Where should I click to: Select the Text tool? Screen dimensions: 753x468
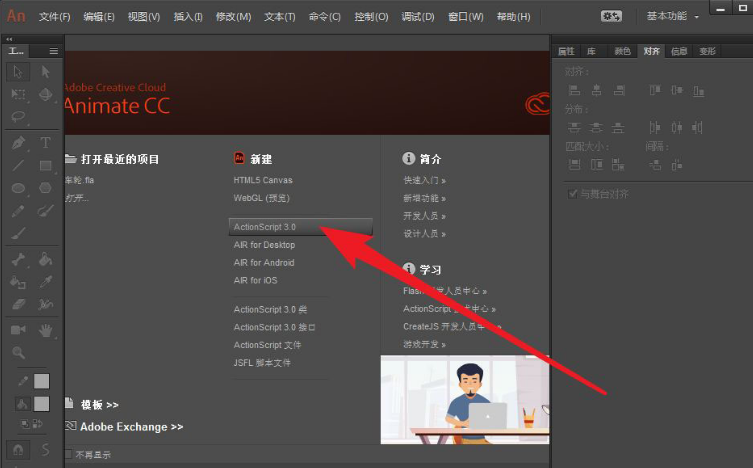[x=46, y=143]
